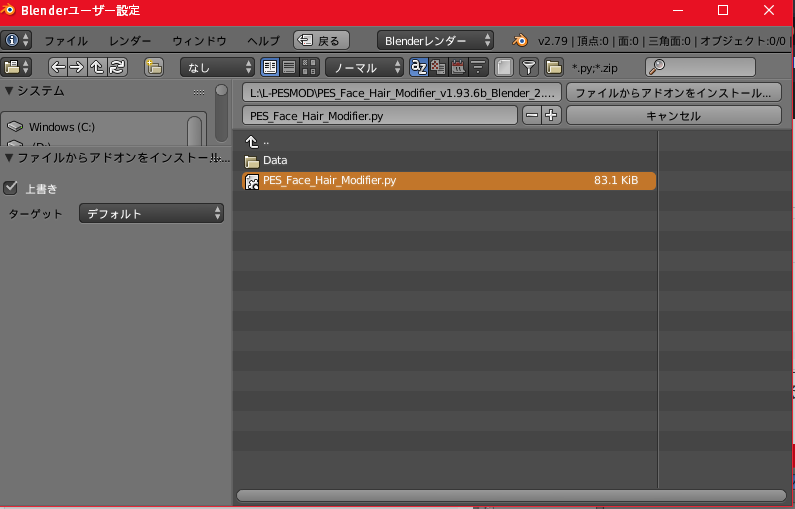Sort files by modification time
The height and width of the screenshot is (509, 795).
click(458, 67)
